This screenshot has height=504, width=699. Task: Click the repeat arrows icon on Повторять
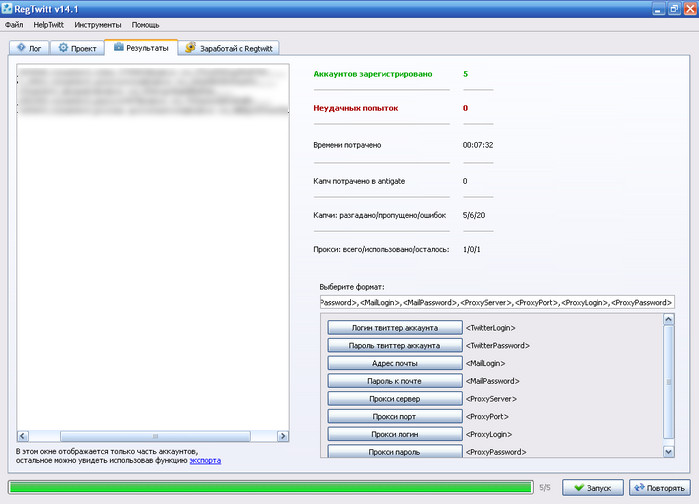click(x=639, y=488)
